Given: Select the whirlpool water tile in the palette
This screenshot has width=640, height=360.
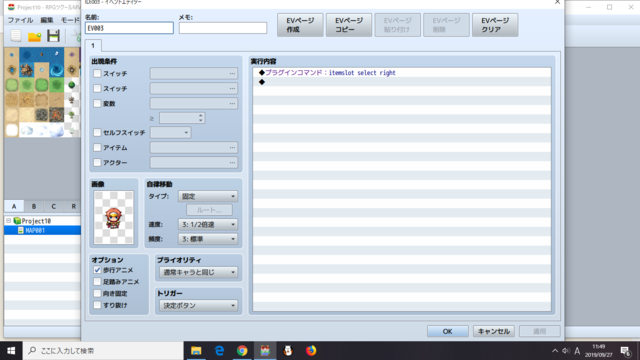Looking at the screenshot, I should click(57, 70).
